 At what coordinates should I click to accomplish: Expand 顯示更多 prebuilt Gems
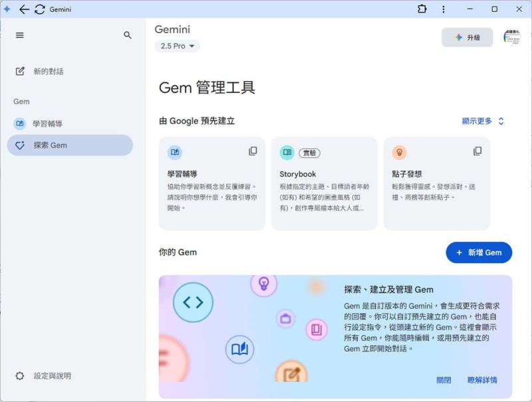(483, 121)
